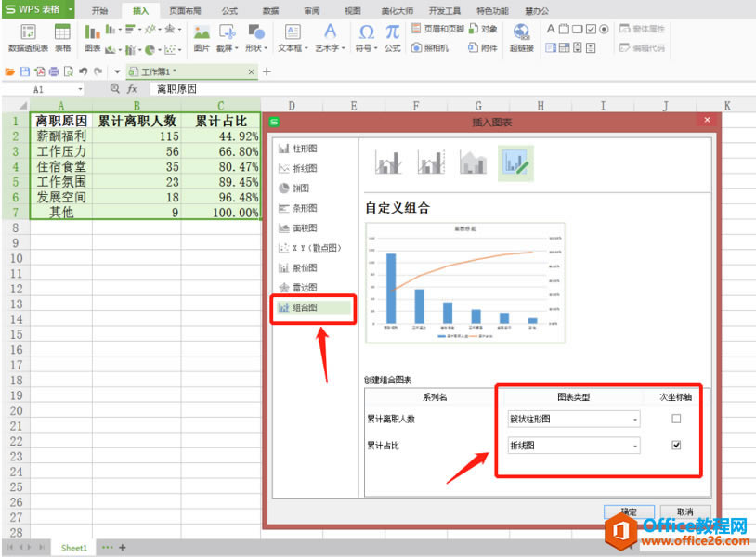The image size is (756, 557).
Task: Click the Undo arrow icon
Action: [83, 71]
